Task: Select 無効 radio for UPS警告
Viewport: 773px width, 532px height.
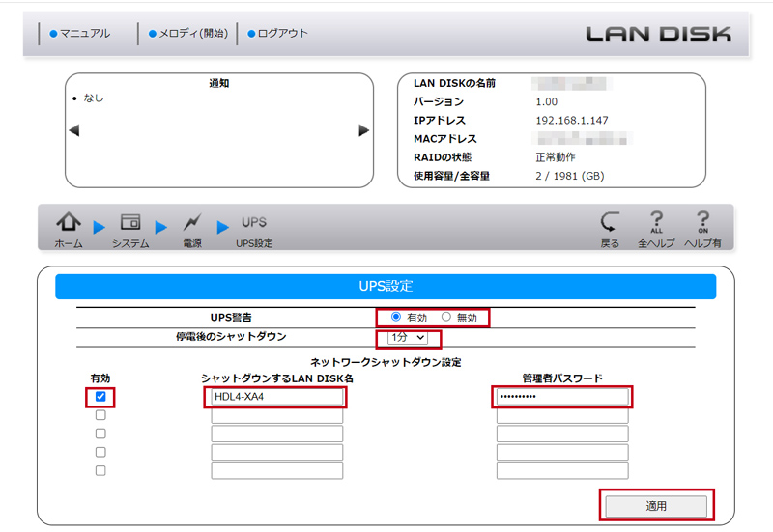Action: click(x=445, y=317)
